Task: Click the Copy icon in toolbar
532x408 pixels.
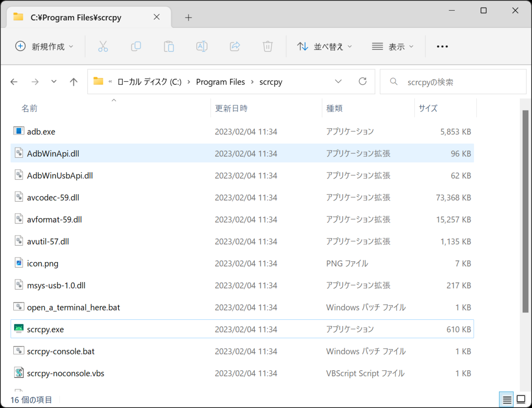Action: pyautogui.click(x=136, y=46)
